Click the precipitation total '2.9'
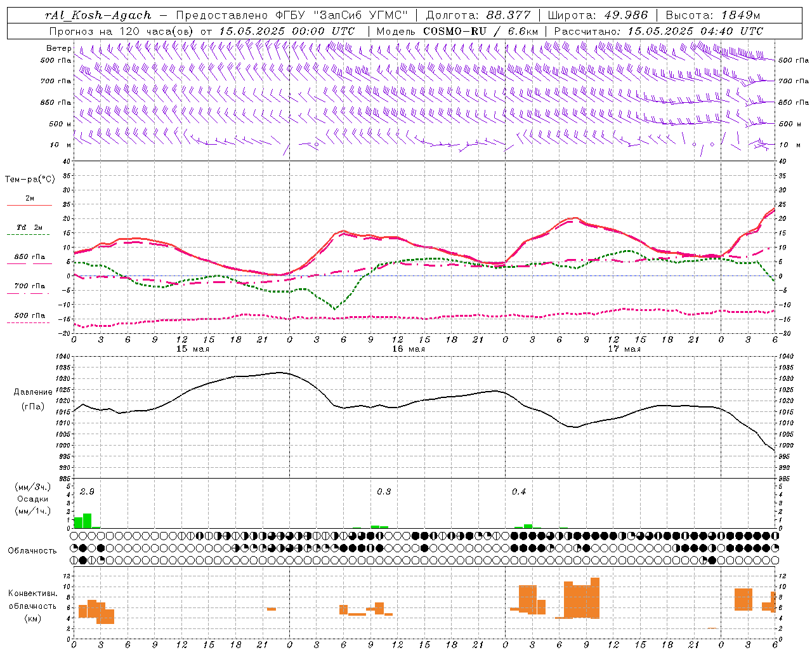The image size is (812, 650). [87, 492]
